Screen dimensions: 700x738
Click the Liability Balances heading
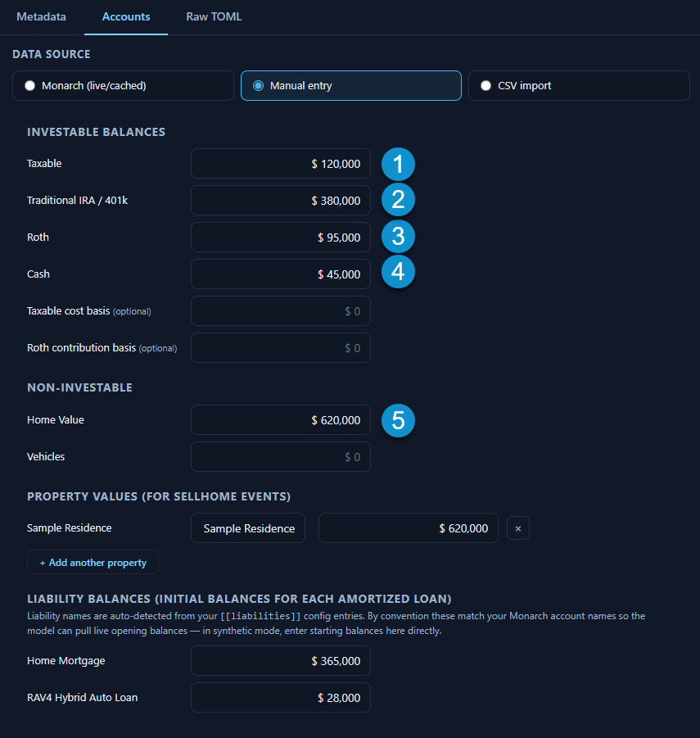tap(239, 599)
